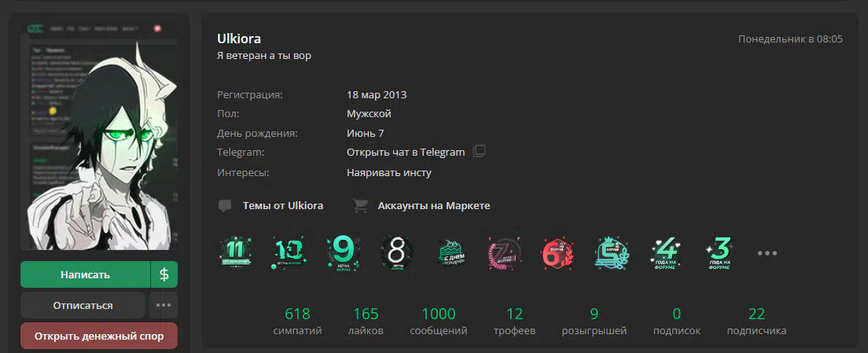The height and width of the screenshot is (353, 868).
Task: Click the 9 years on forum trophy badge
Action: (x=344, y=253)
